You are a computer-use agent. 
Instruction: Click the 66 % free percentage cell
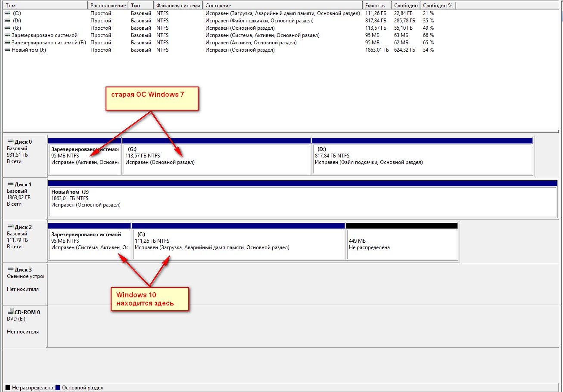(x=429, y=35)
